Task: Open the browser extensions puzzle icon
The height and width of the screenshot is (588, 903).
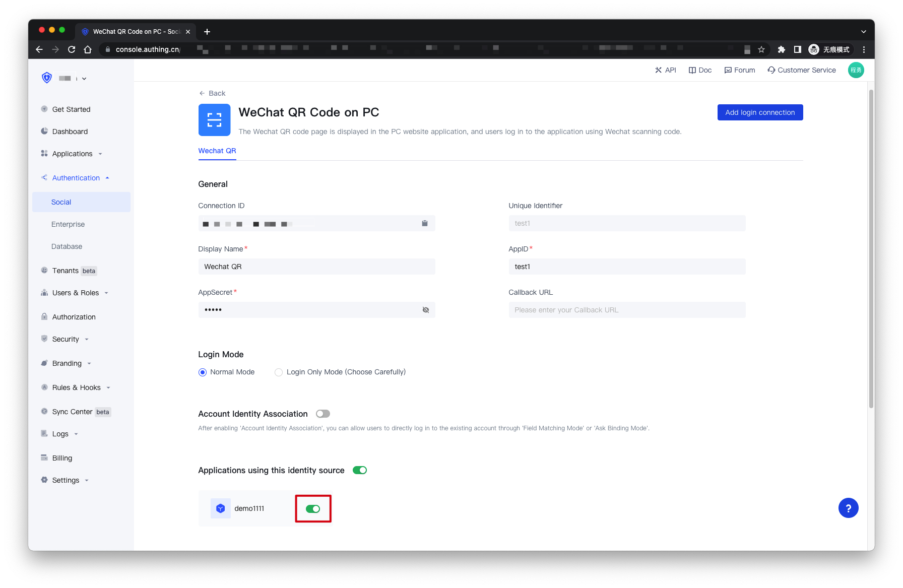Action: pyautogui.click(x=781, y=49)
